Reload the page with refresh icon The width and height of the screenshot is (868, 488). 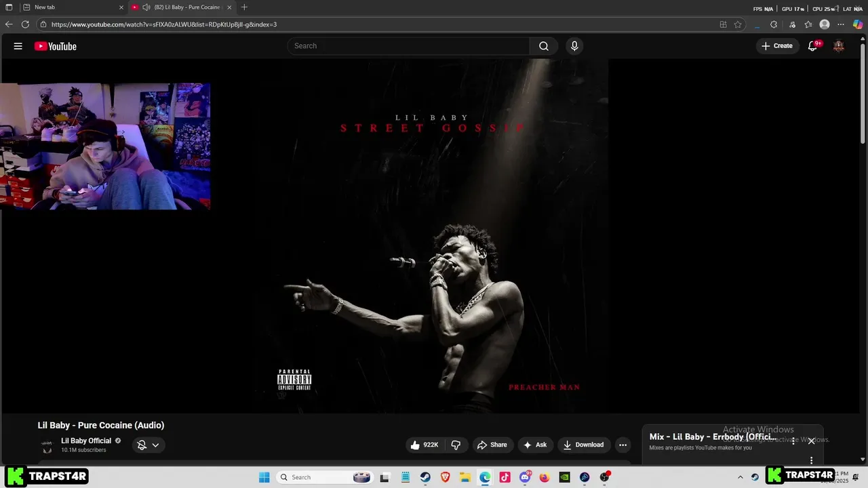coord(25,24)
